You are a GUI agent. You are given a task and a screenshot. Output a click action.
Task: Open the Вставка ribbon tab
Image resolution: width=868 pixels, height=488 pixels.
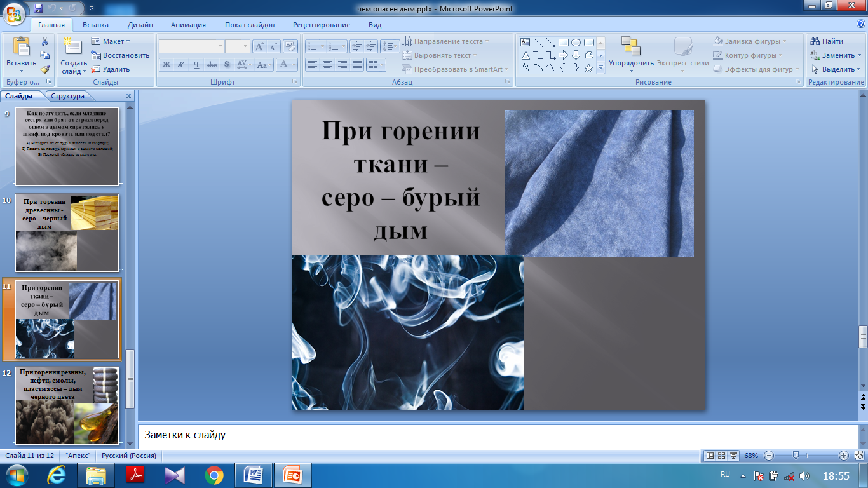[x=95, y=25]
